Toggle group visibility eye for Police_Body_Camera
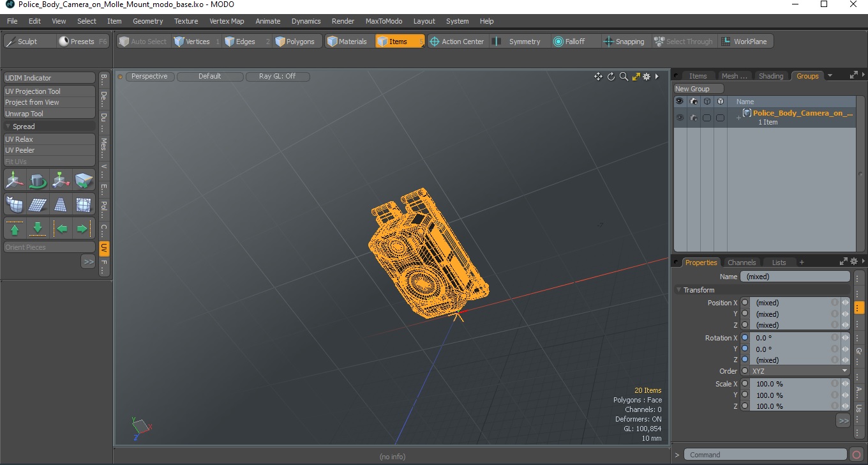 [680, 118]
